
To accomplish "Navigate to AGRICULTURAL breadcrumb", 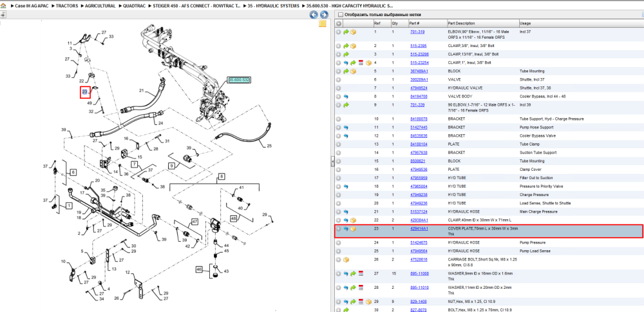I will click(100, 6).
